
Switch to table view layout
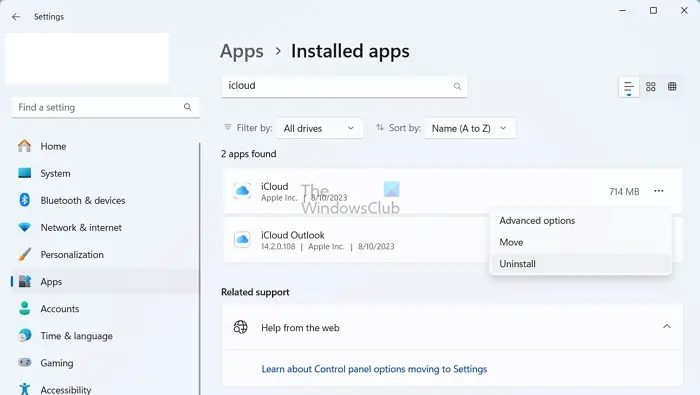pyautogui.click(x=672, y=87)
